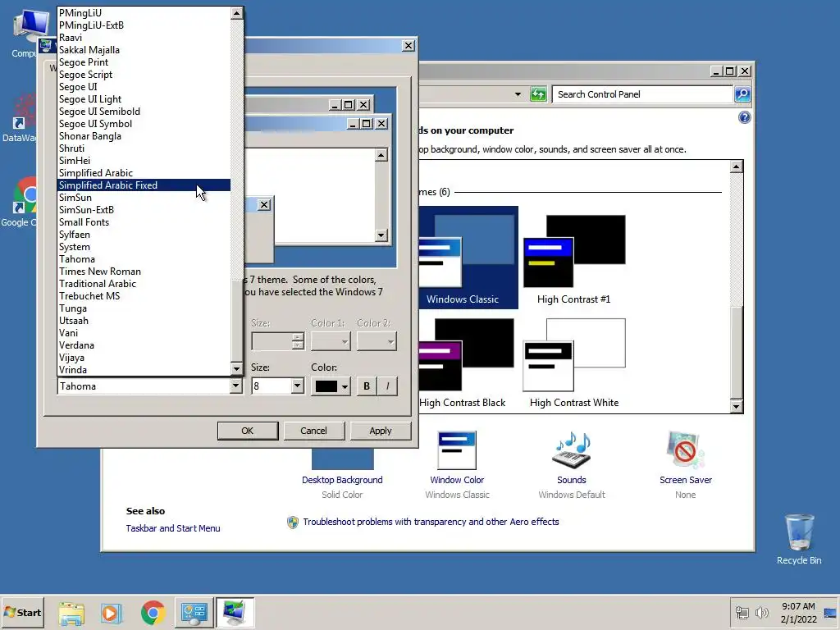The height and width of the screenshot is (630, 840).
Task: Click OK in appearance dialog
Action: (x=248, y=431)
